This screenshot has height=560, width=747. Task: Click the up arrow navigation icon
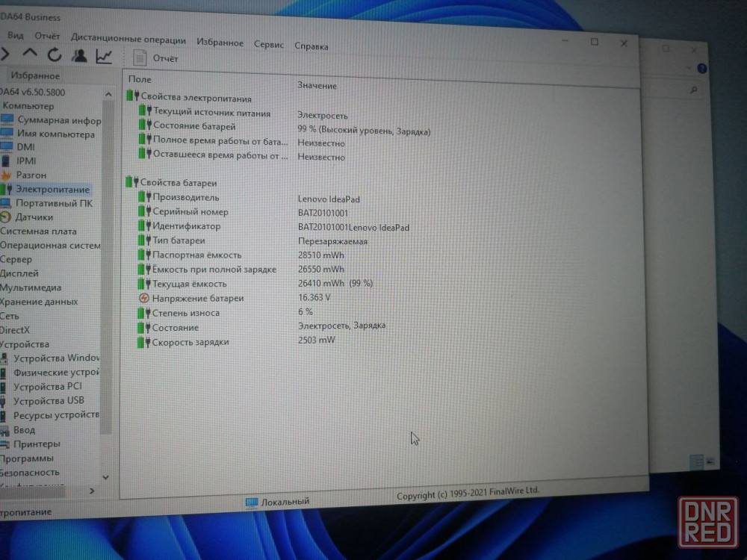click(29, 54)
